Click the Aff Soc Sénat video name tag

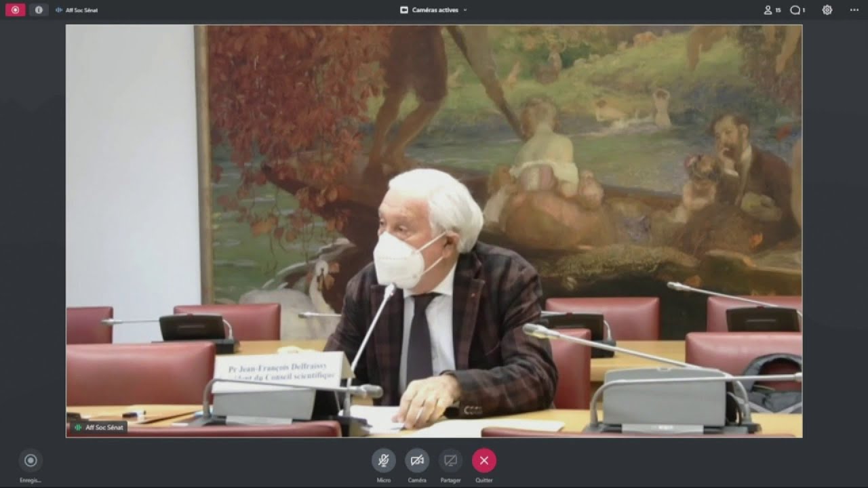point(98,428)
